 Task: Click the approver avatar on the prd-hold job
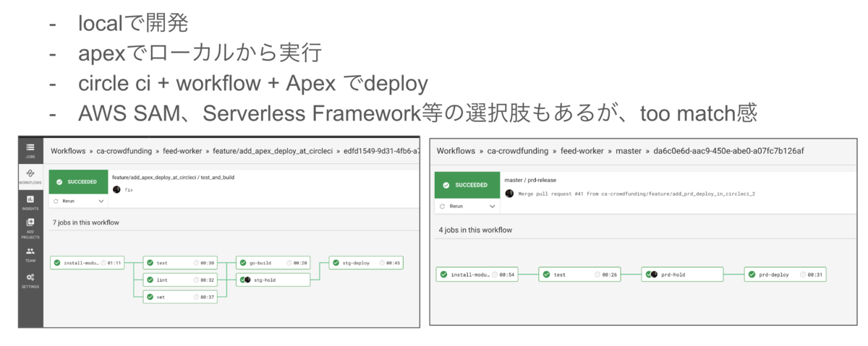click(653, 274)
